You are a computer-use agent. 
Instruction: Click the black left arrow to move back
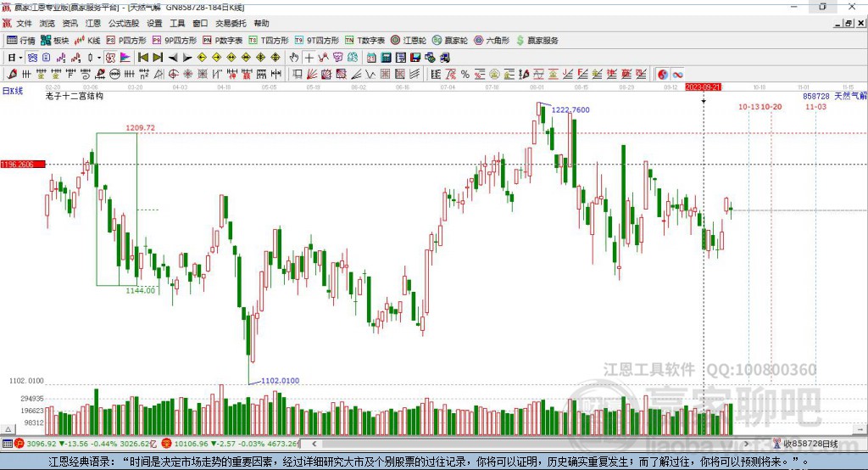pos(173,58)
